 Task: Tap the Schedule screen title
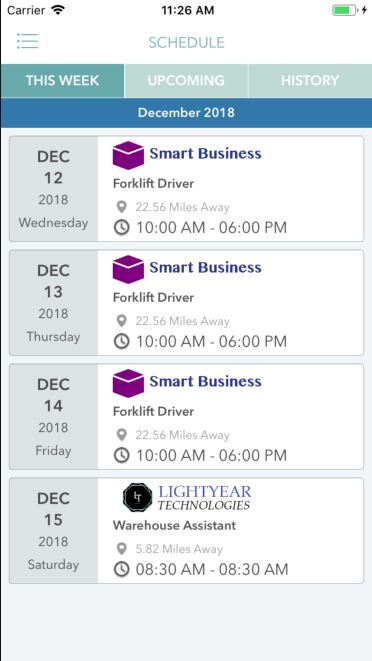[x=186, y=43]
